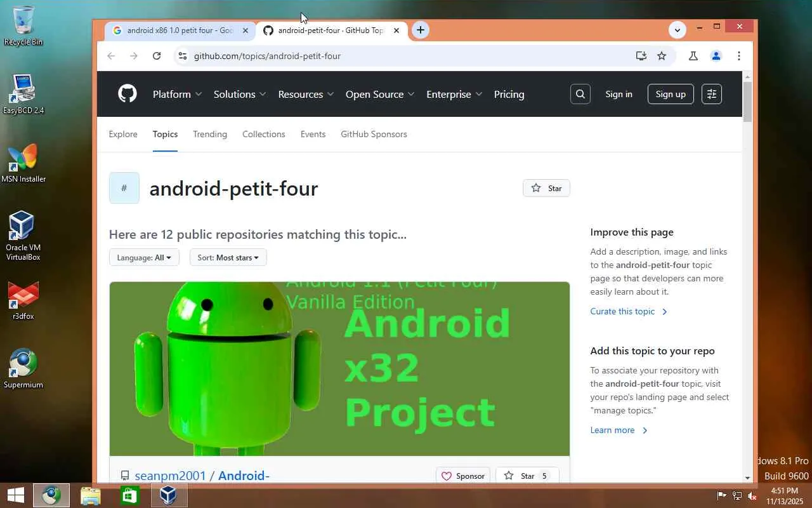Expand the Open Source navigation menu
The height and width of the screenshot is (508, 812).
tap(380, 94)
